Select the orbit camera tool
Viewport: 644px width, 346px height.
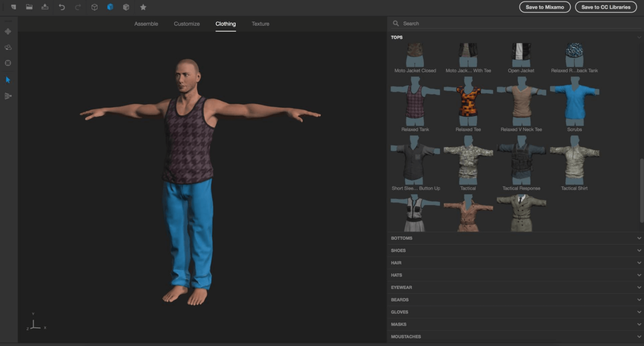coord(8,47)
